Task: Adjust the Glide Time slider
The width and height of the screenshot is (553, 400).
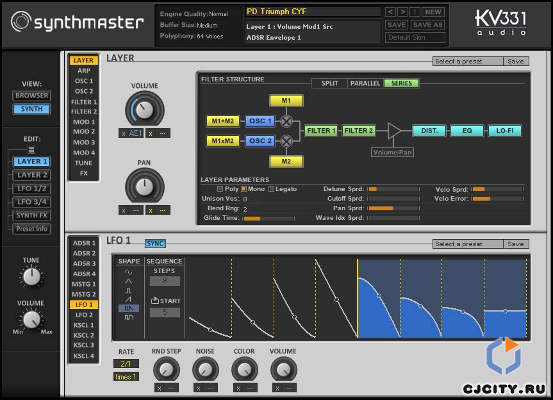Action: (269, 218)
